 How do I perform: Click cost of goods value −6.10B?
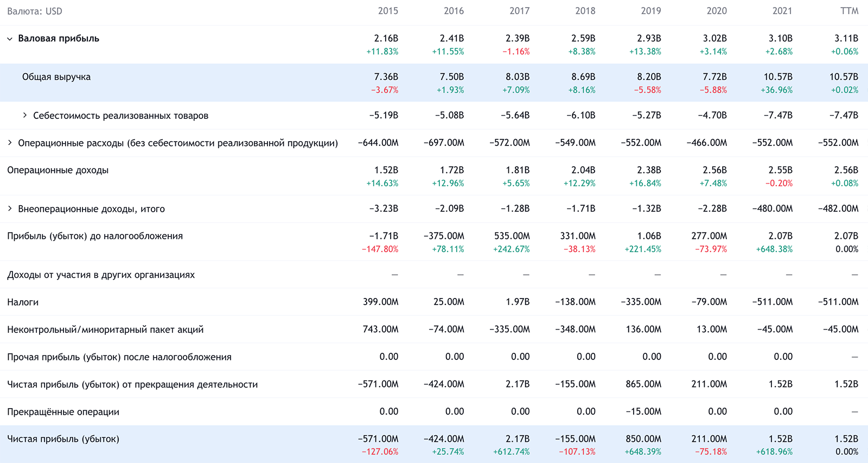(x=580, y=116)
